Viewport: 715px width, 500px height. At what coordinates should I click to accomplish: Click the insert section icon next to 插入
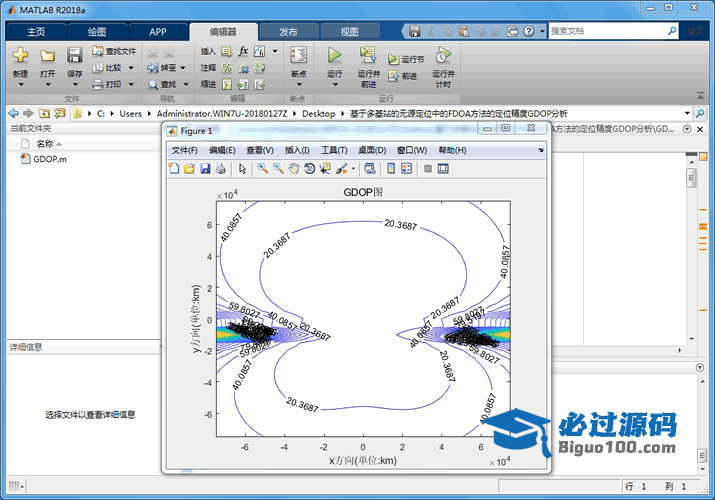pos(227,52)
